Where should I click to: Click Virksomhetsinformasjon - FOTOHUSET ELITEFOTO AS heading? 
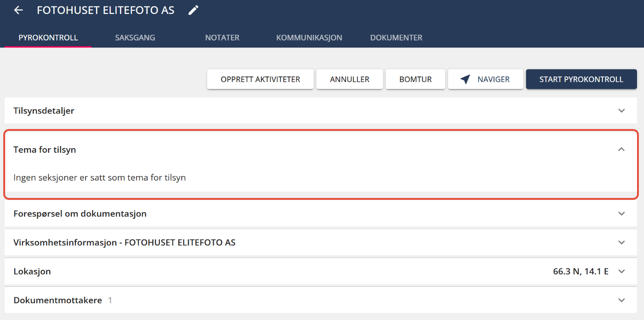coord(124,243)
